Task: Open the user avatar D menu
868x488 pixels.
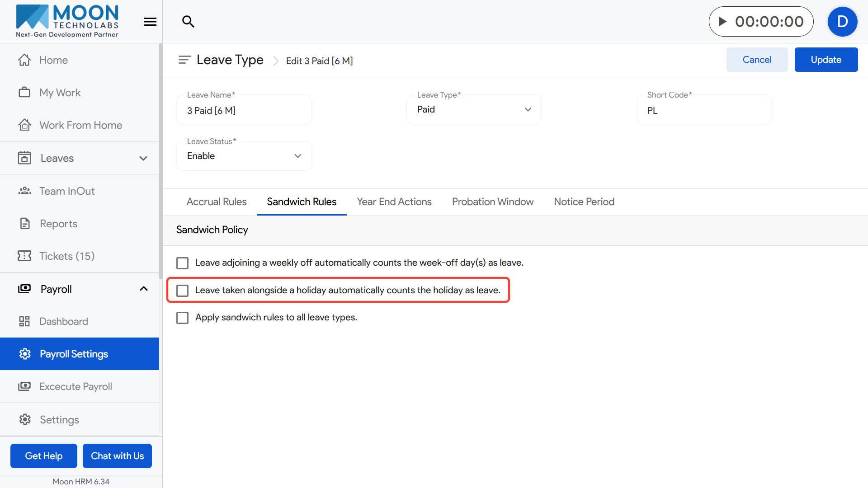Action: (842, 22)
